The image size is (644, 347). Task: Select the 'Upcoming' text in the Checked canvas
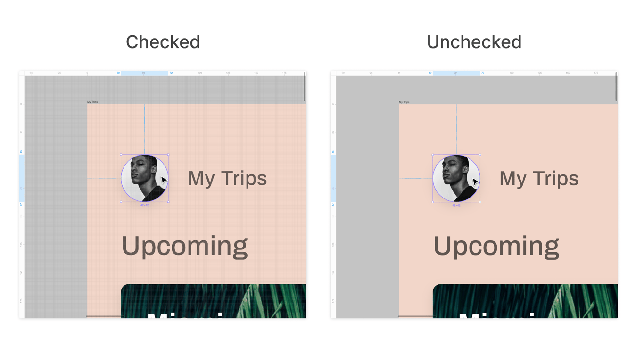(x=184, y=246)
